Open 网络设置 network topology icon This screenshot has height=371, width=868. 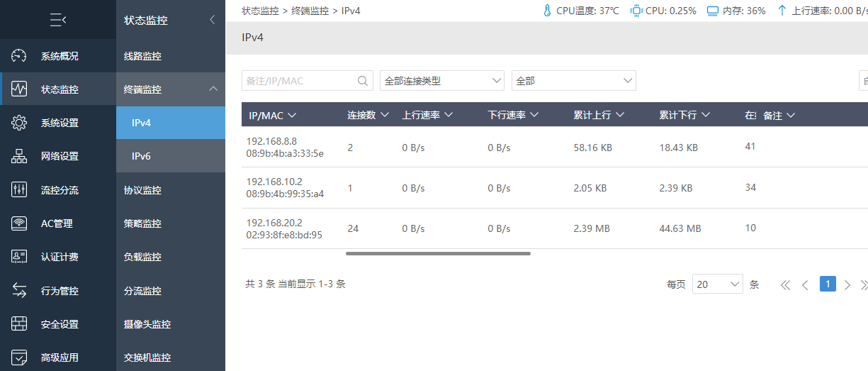pos(19,156)
